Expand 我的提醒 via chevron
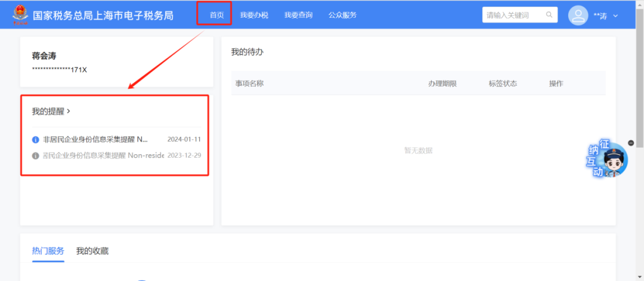The height and width of the screenshot is (281, 644). click(69, 111)
